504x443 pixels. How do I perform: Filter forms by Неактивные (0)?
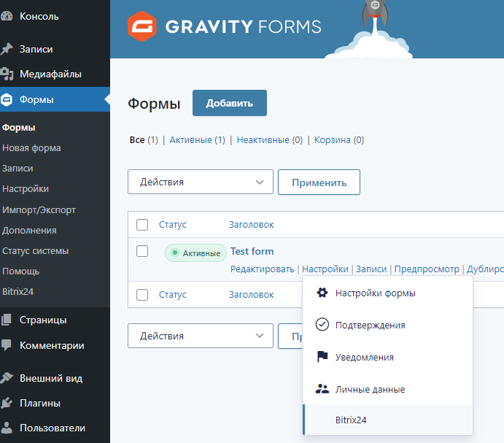click(270, 140)
